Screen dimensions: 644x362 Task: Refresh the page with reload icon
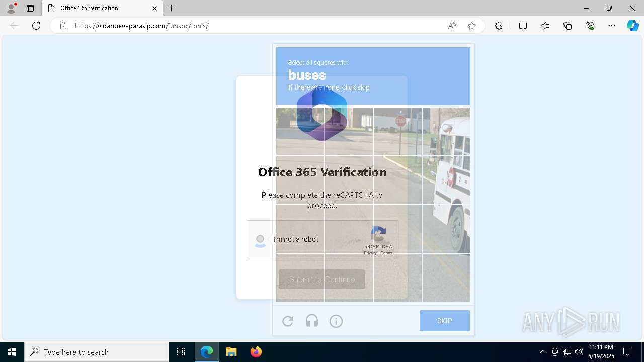36,26
